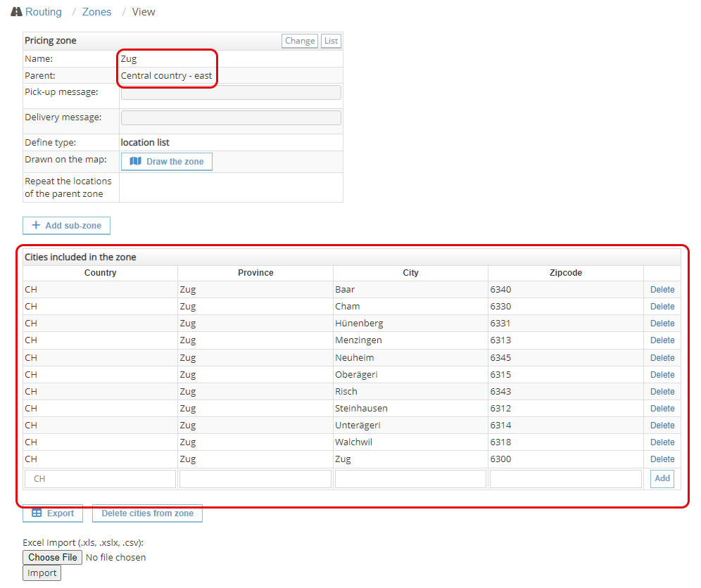Click the map icon in Draw the zone
701x588 pixels.
pyautogui.click(x=135, y=161)
